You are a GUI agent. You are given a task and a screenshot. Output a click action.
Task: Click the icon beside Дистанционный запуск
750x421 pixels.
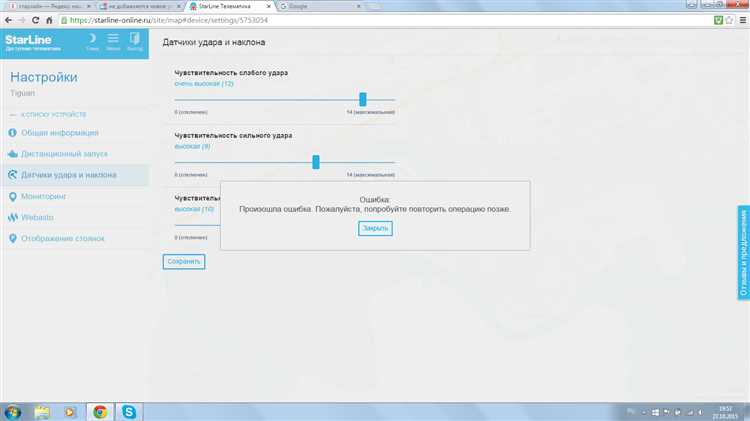tap(12, 154)
